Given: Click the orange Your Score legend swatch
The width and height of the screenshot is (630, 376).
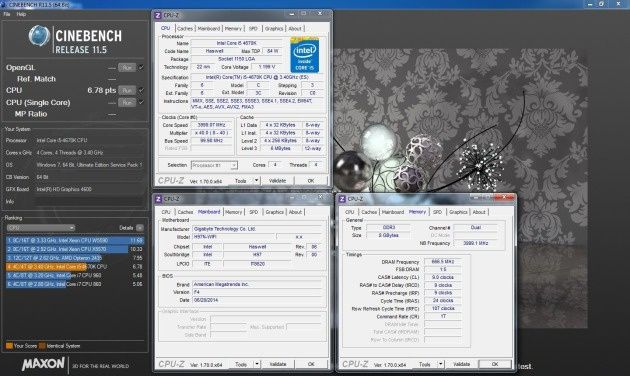Looking at the screenshot, I should point(9,345).
